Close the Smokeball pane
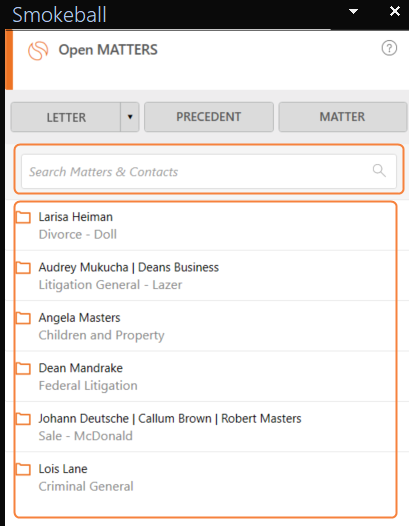 [x=395, y=11]
